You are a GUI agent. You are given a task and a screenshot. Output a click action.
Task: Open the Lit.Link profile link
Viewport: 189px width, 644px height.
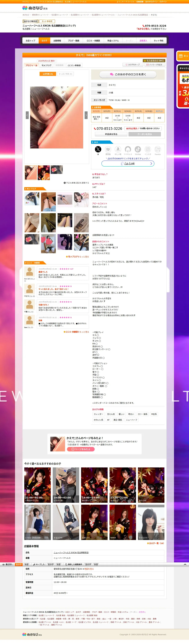point(128,163)
